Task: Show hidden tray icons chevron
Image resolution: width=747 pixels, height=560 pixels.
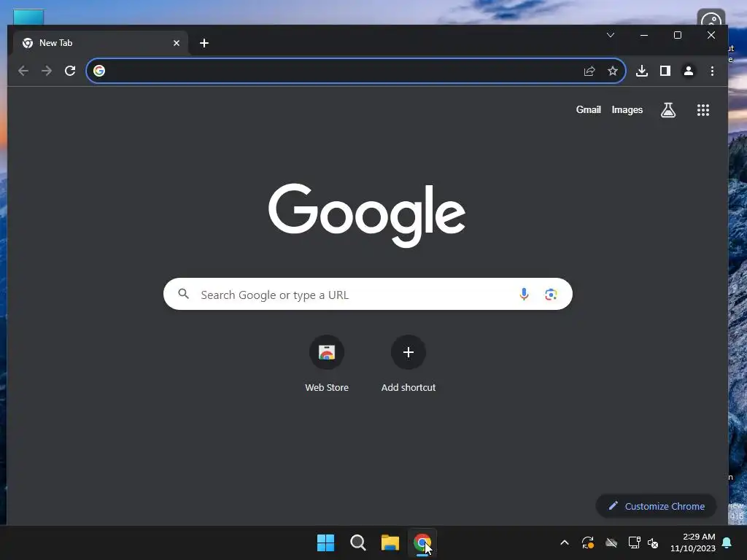Action: pos(565,542)
